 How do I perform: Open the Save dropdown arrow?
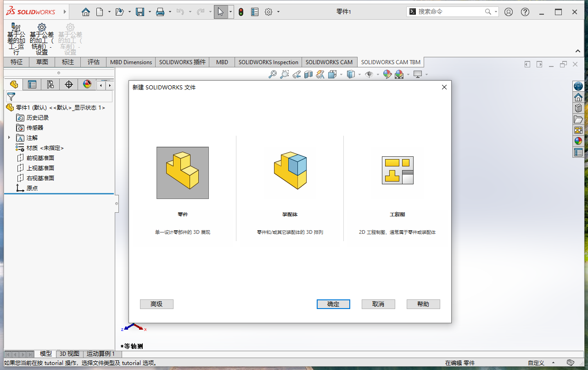[x=150, y=12]
